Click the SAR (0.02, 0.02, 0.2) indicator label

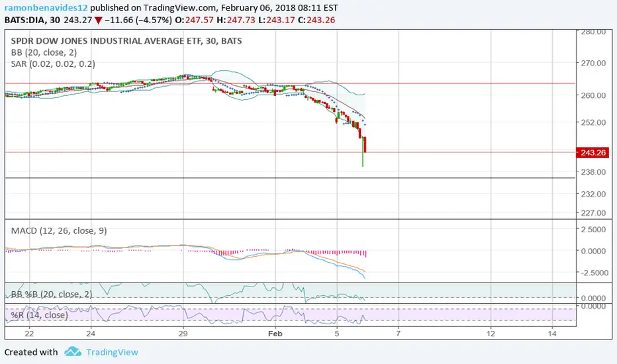click(x=53, y=64)
